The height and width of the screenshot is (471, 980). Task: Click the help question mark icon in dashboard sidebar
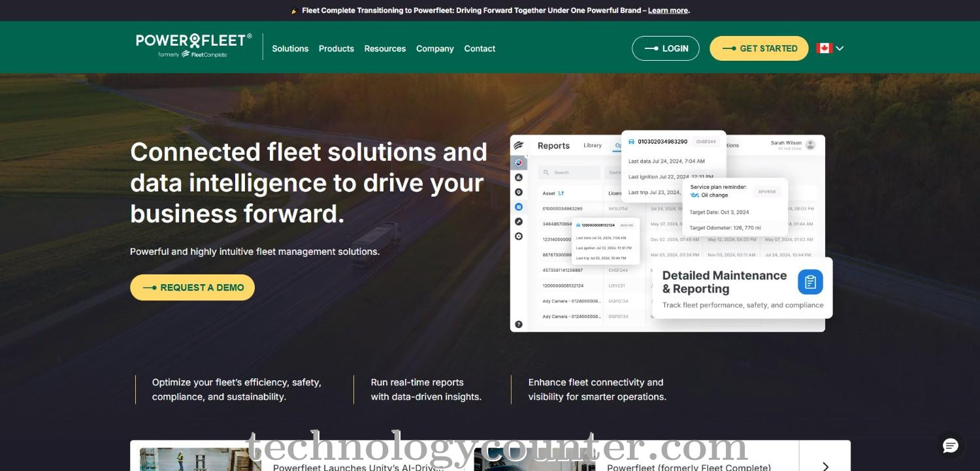tap(519, 324)
